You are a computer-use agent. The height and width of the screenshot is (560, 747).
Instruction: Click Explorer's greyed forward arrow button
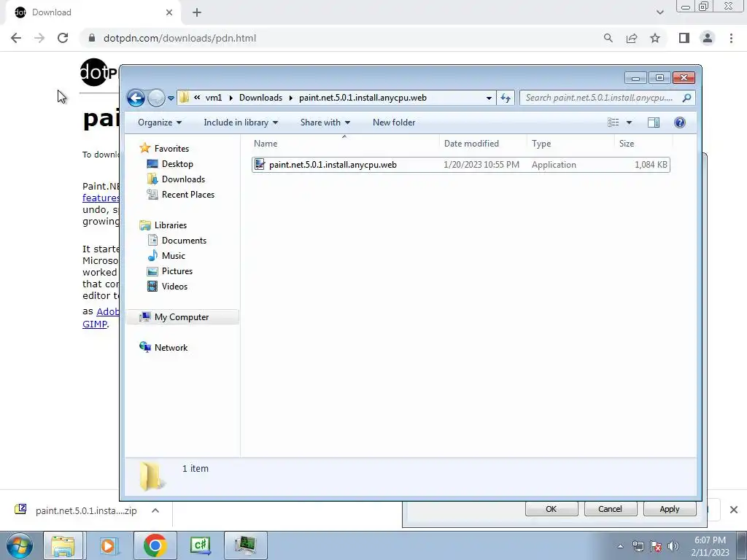[x=156, y=98]
